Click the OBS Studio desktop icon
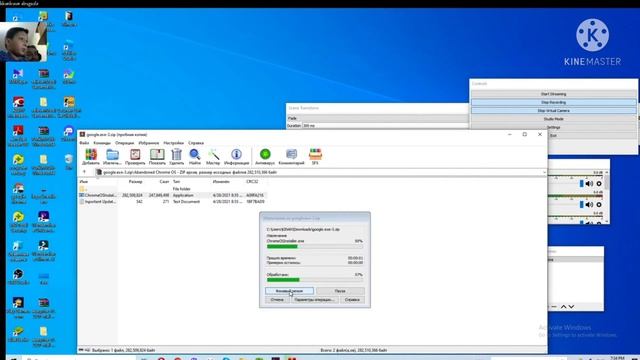Screen dimensions: 640x360 pyautogui.click(x=18, y=277)
